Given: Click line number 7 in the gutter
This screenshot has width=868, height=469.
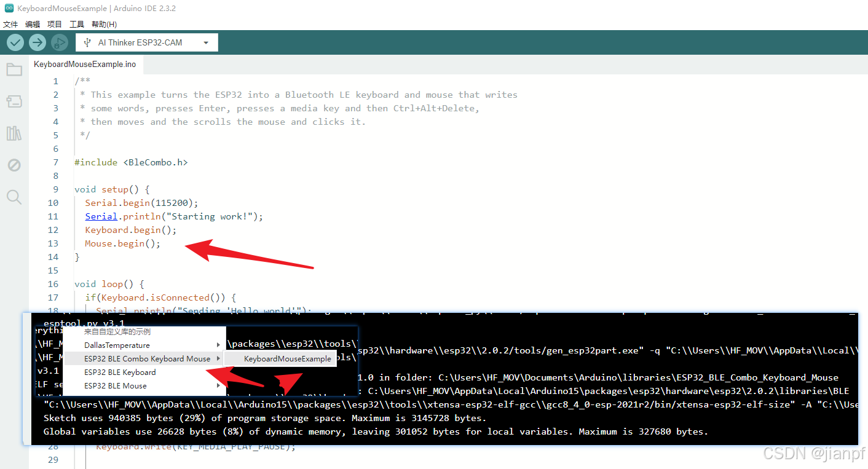Looking at the screenshot, I should click(x=56, y=162).
